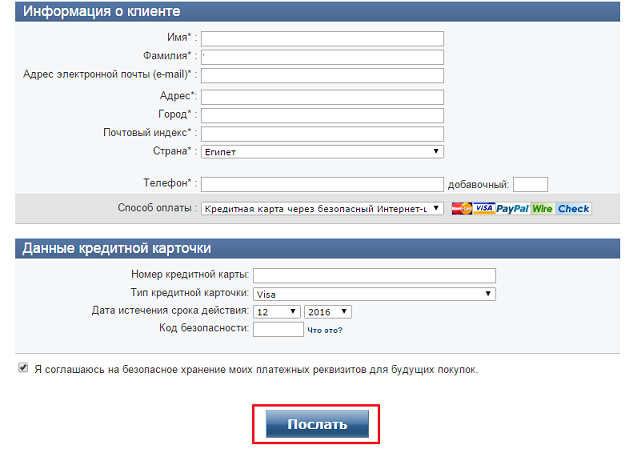
Task: Click the e-mail address input field
Action: (x=322, y=76)
